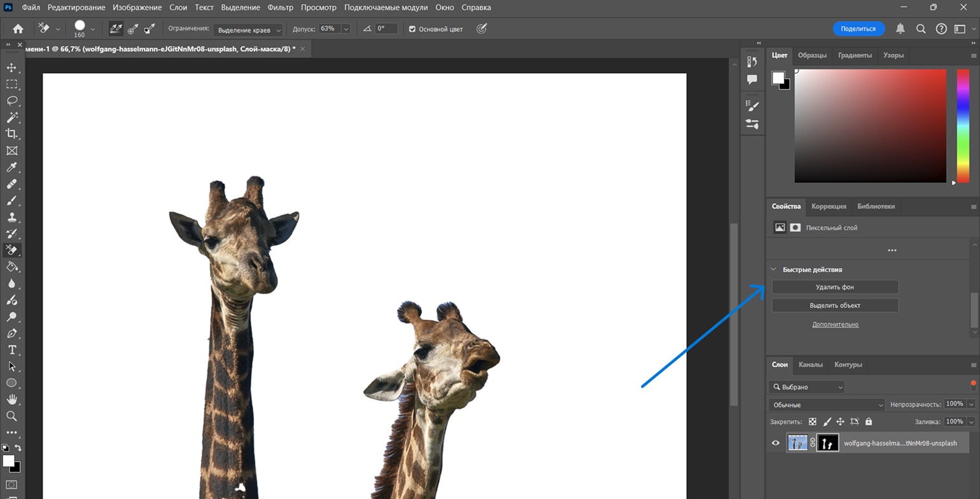
Task: Click the Удалить фон button
Action: [835, 287]
